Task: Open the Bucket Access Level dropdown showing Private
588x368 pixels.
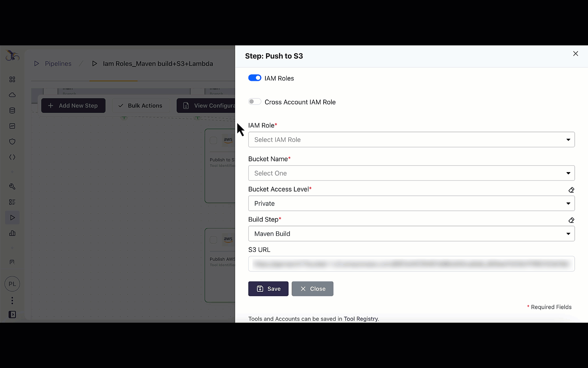Action: pyautogui.click(x=411, y=203)
